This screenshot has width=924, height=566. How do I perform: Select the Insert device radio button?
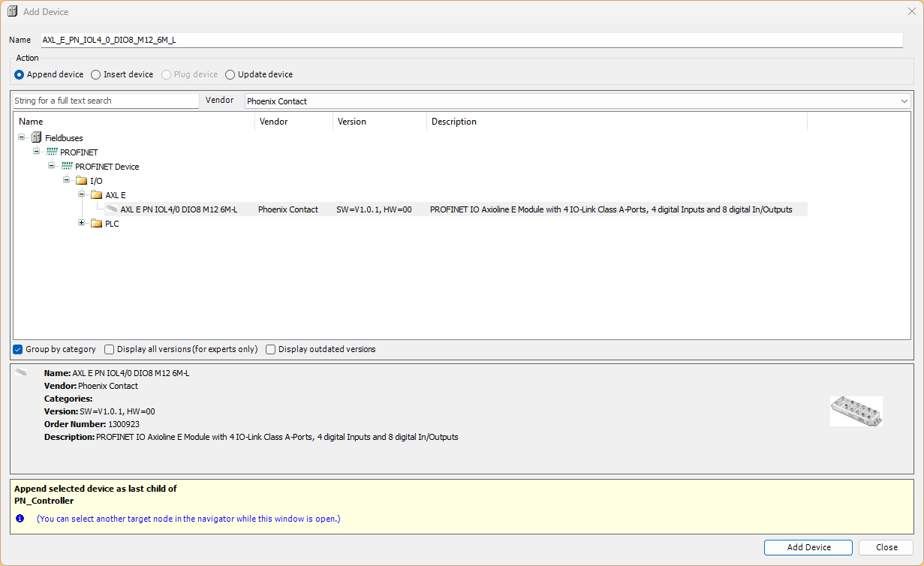96,75
